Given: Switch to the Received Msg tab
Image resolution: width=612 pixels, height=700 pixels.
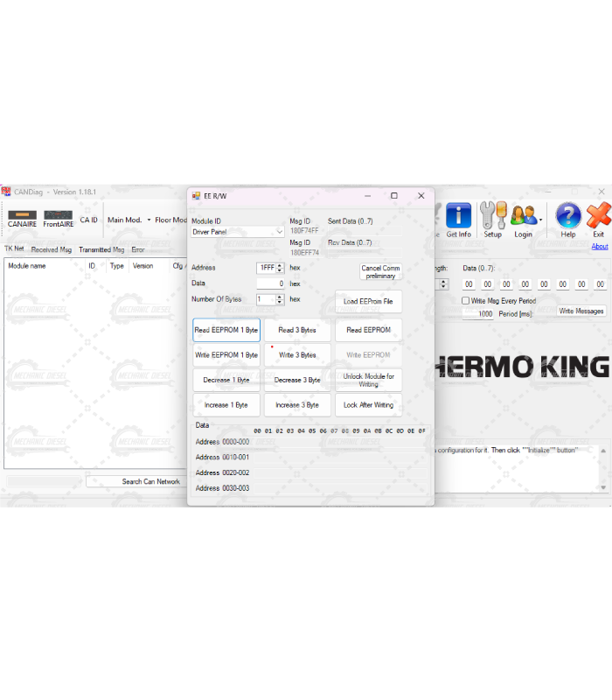Looking at the screenshot, I should (52, 249).
